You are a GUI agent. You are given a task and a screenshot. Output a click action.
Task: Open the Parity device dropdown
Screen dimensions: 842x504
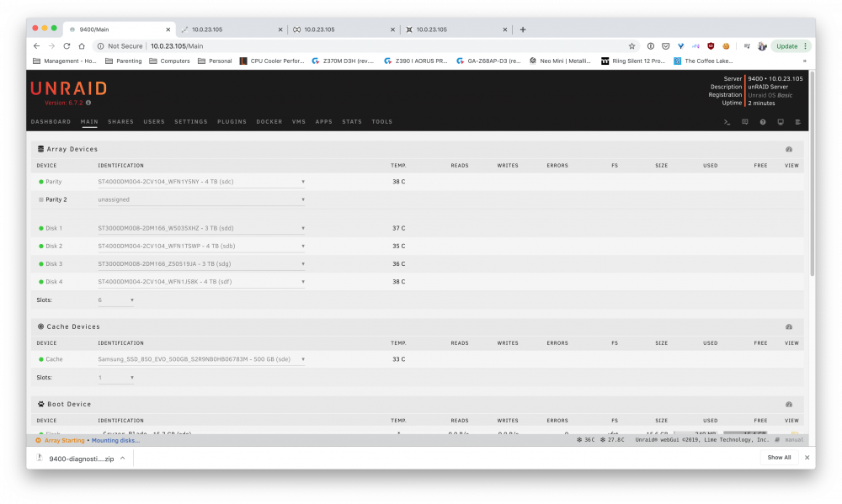point(201,182)
